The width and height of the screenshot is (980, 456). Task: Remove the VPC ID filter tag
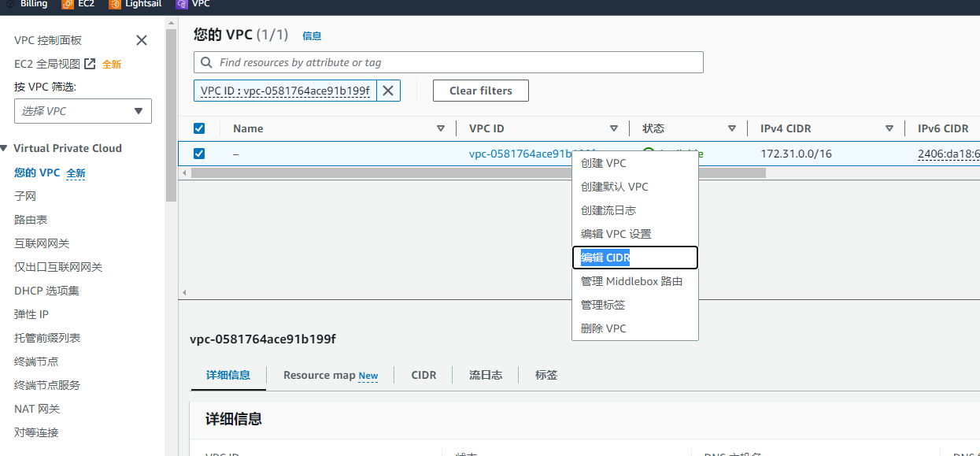tap(388, 91)
